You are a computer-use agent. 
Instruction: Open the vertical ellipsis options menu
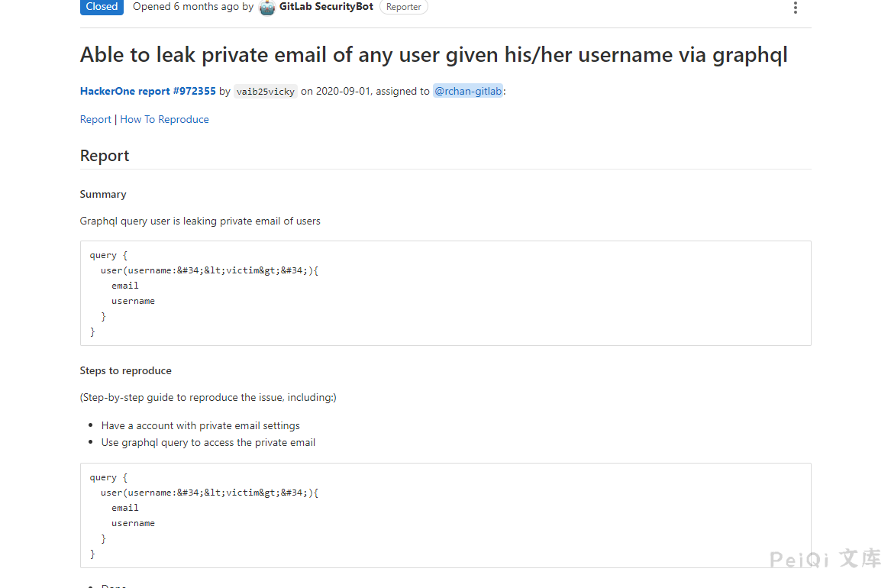click(795, 8)
